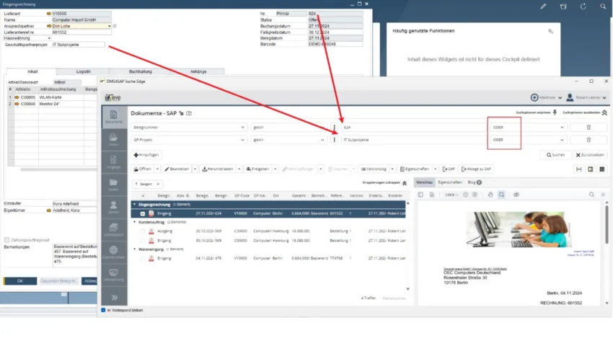Delete the Belegnummer 624 search criterion

point(588,128)
